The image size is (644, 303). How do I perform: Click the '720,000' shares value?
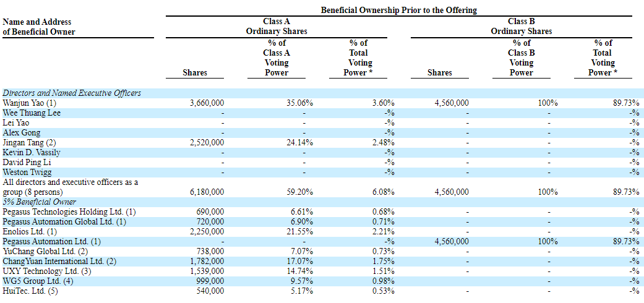[x=211, y=222]
